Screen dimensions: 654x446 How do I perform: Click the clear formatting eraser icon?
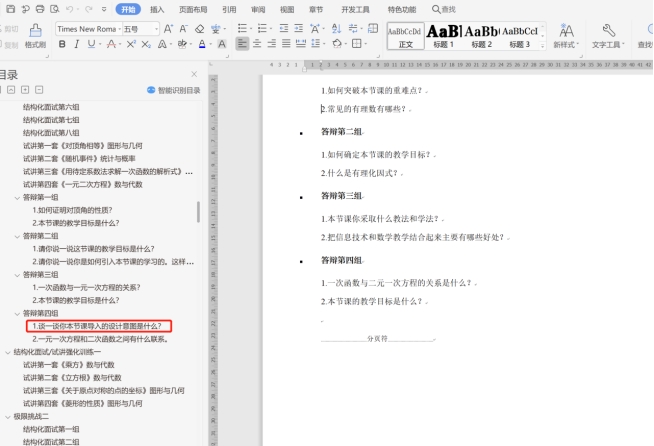[x=199, y=29]
